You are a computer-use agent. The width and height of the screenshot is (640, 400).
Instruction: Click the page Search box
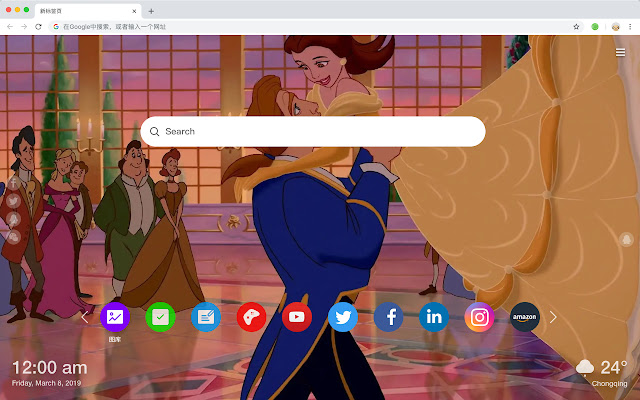tap(313, 131)
